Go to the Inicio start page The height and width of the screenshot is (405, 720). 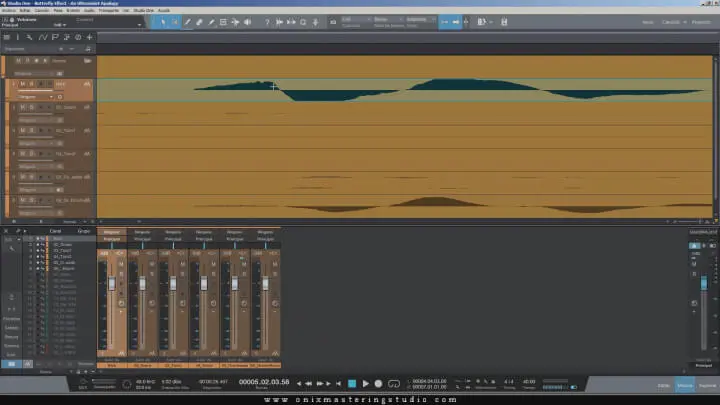(648, 22)
